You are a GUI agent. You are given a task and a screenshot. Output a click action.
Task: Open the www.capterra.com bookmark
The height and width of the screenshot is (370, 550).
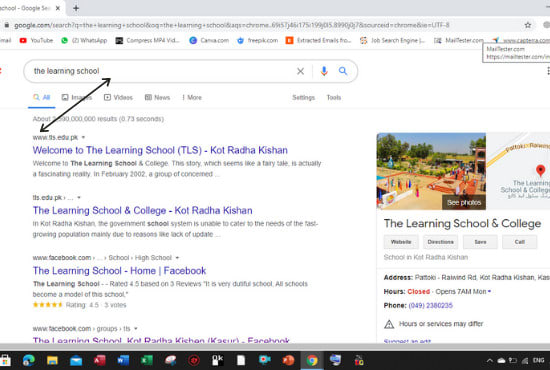tap(521, 40)
